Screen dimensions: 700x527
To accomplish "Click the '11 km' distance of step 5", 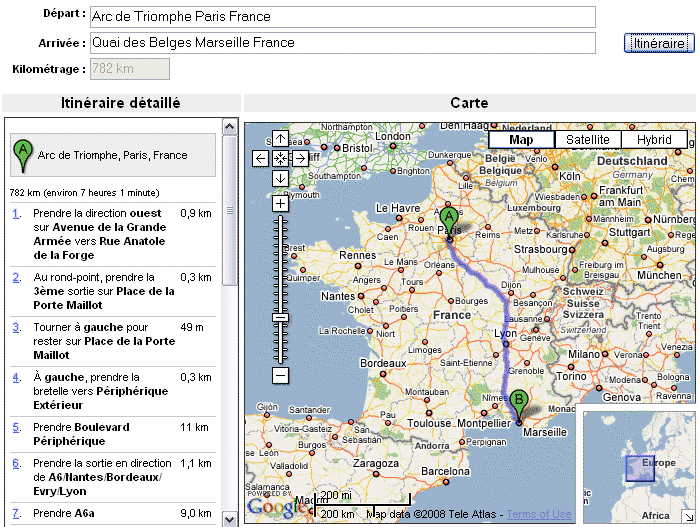I will tap(194, 427).
